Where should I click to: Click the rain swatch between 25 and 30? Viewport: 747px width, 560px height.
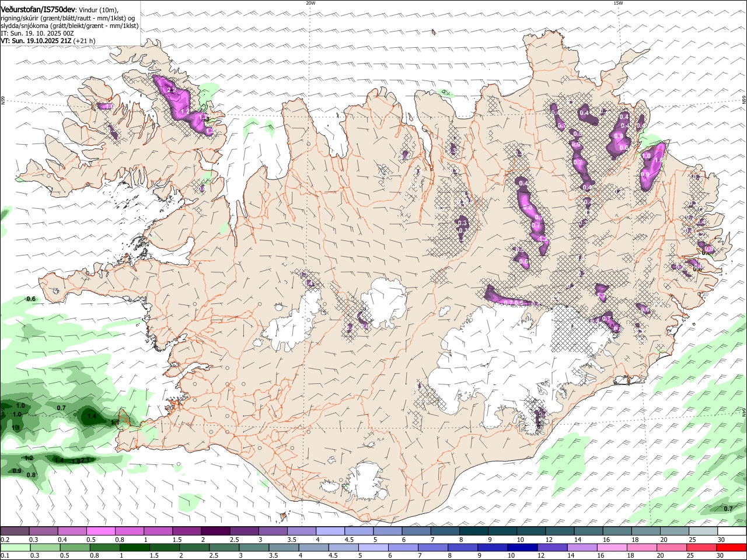[x=701, y=547]
